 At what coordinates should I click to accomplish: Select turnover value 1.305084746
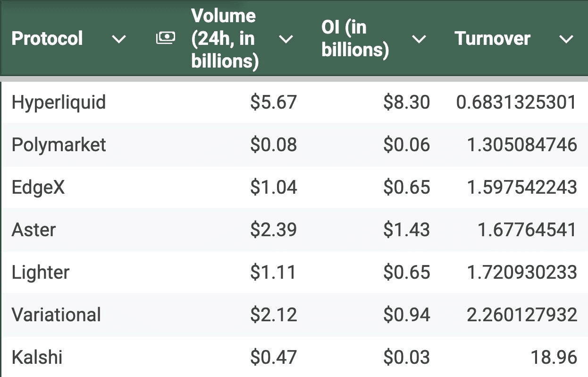[522, 145]
